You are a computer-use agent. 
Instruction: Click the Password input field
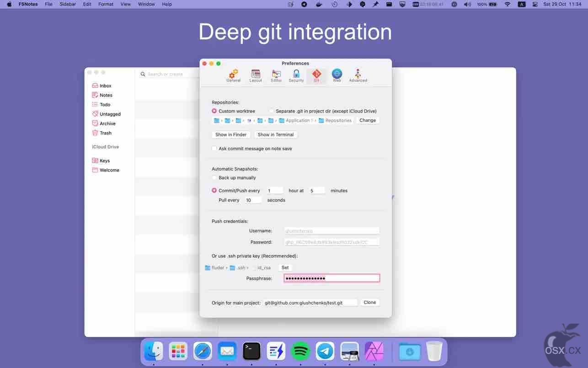click(x=331, y=242)
